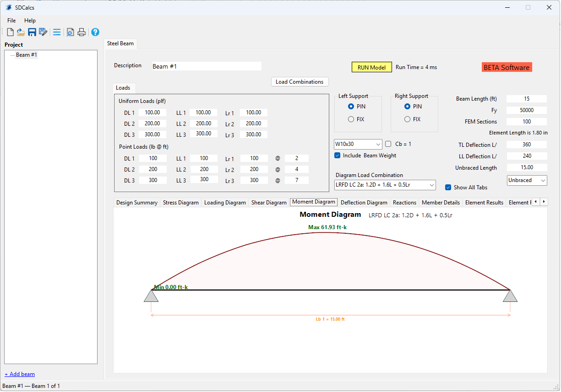Click the Fy value field
561x392 pixels.
pyautogui.click(x=527, y=110)
